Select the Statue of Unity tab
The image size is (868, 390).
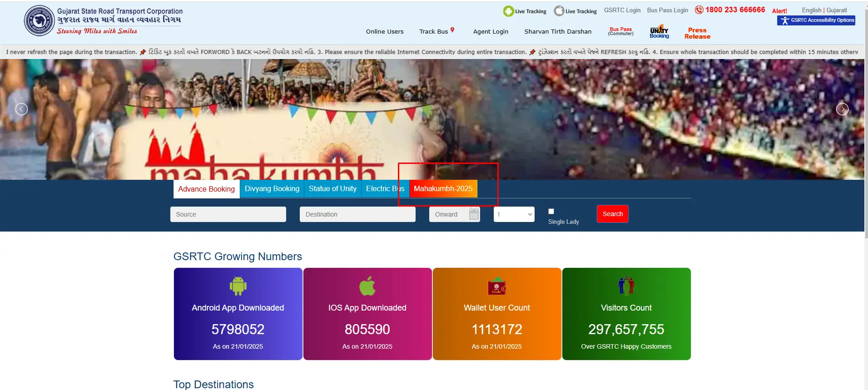point(332,189)
